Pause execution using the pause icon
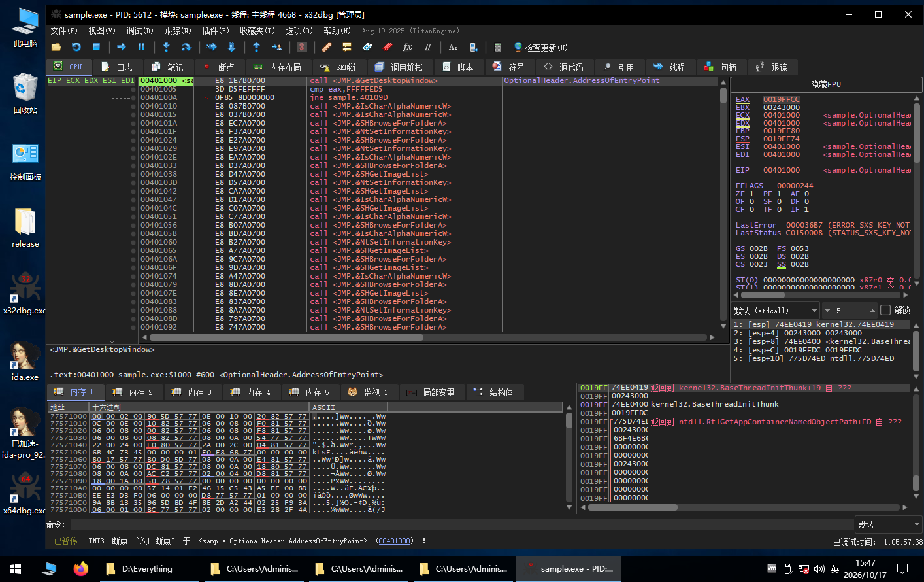 tap(141, 47)
